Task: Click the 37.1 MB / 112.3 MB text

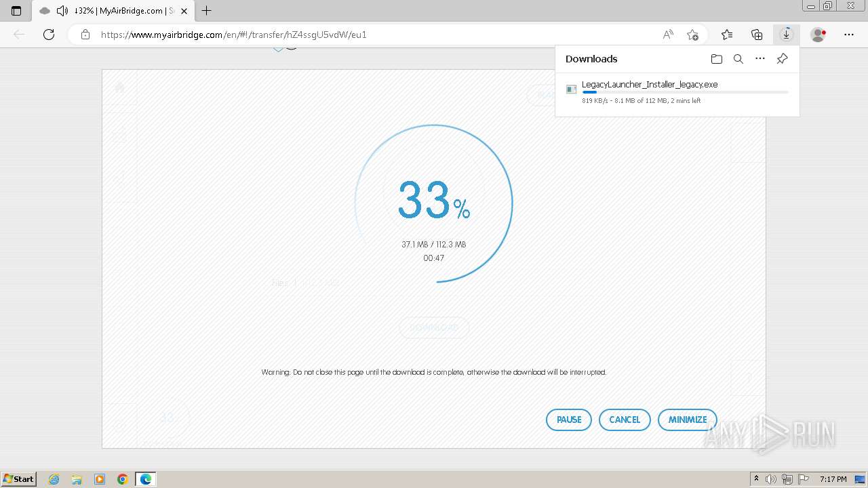Action: click(434, 245)
